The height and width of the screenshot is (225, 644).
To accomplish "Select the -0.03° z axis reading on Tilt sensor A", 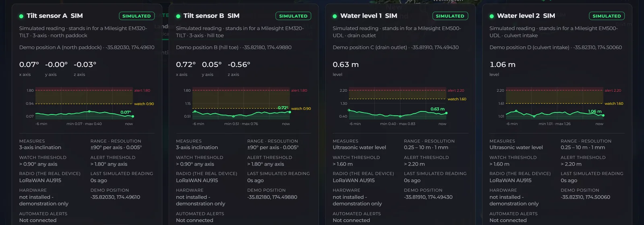I will pyautogui.click(x=85, y=65).
